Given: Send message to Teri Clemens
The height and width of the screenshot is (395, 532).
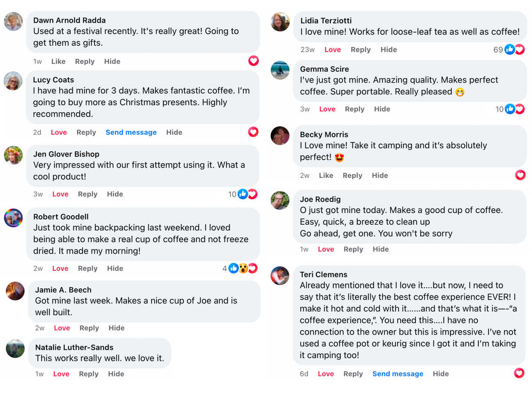Looking at the screenshot, I should 398,374.
